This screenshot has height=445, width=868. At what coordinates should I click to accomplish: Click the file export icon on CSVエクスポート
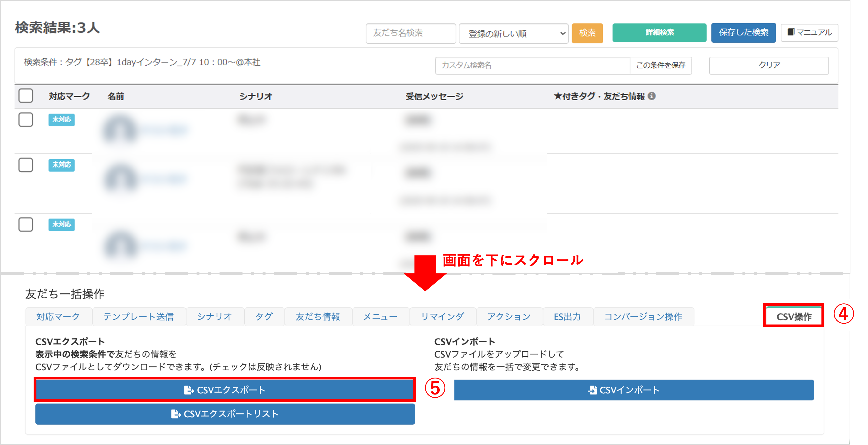coord(189,390)
